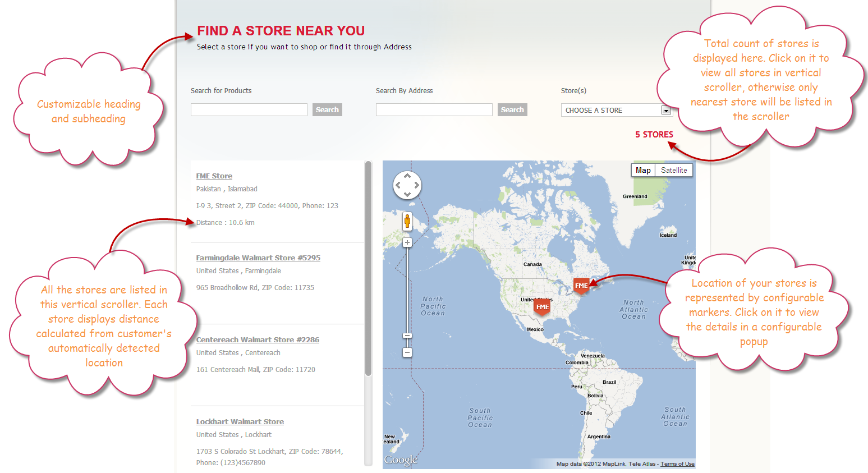Click the Search By Address input field

click(x=434, y=109)
